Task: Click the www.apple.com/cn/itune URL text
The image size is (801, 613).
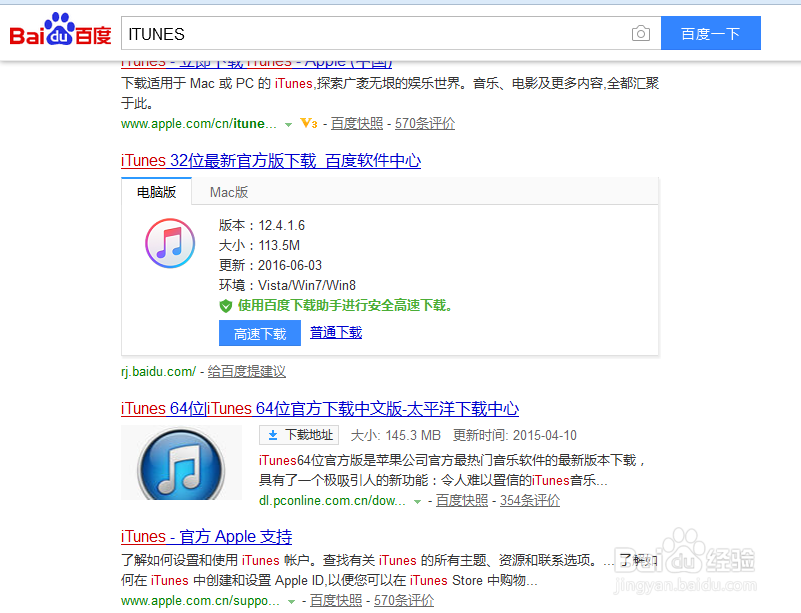Action: click(x=199, y=124)
